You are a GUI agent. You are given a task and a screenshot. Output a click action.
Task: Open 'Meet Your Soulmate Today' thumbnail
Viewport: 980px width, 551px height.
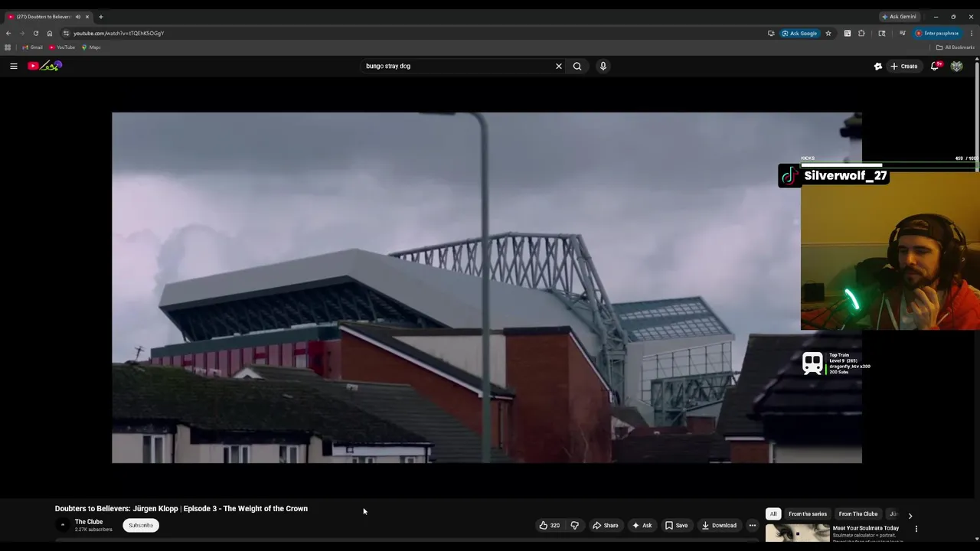coord(797,533)
